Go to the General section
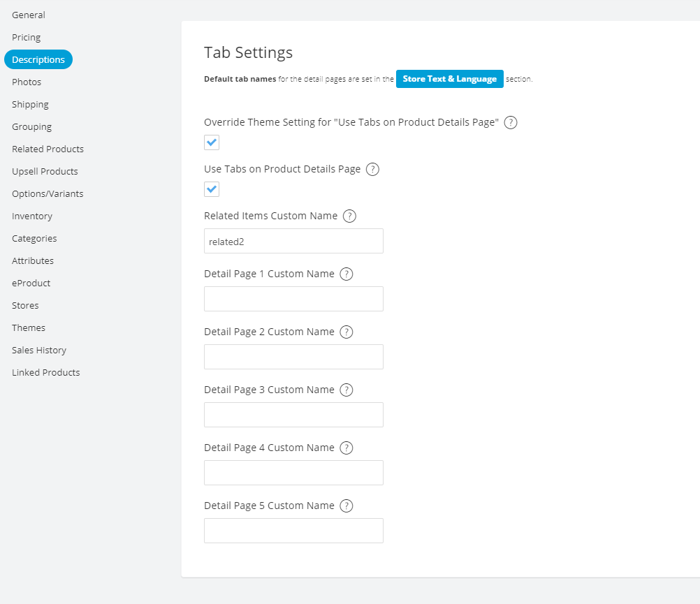 coord(28,15)
